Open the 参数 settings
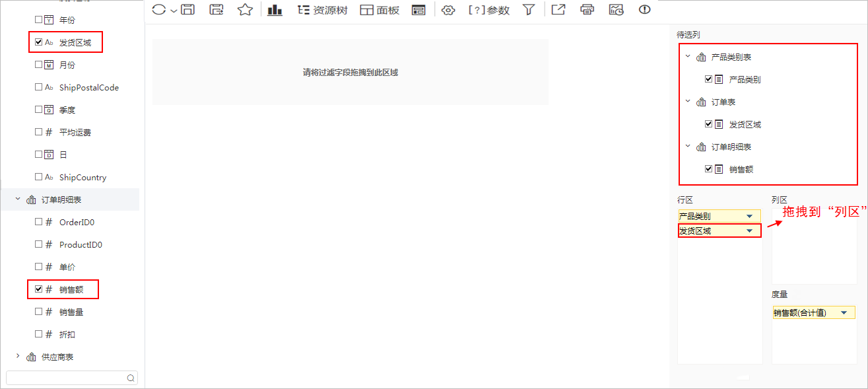This screenshot has width=868, height=389. pos(489,10)
